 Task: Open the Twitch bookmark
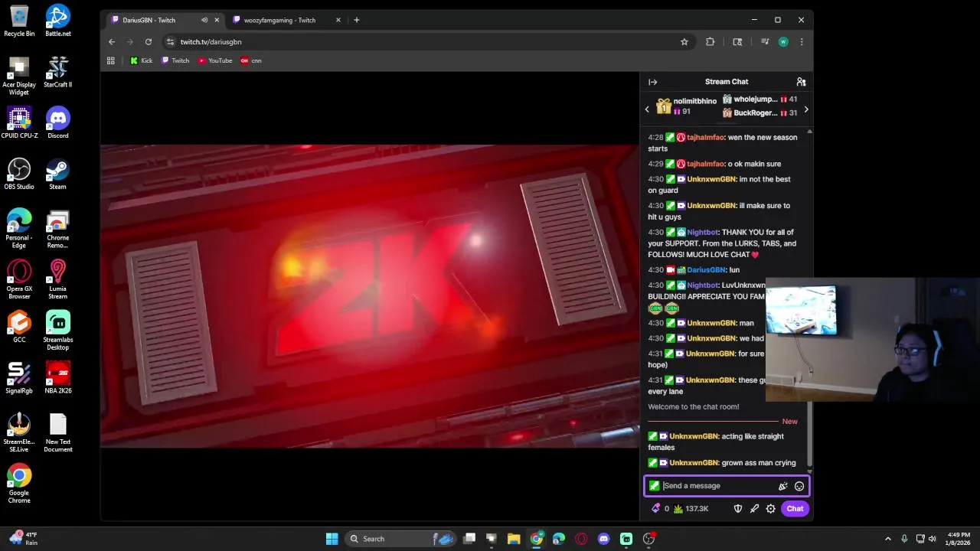click(x=175, y=60)
